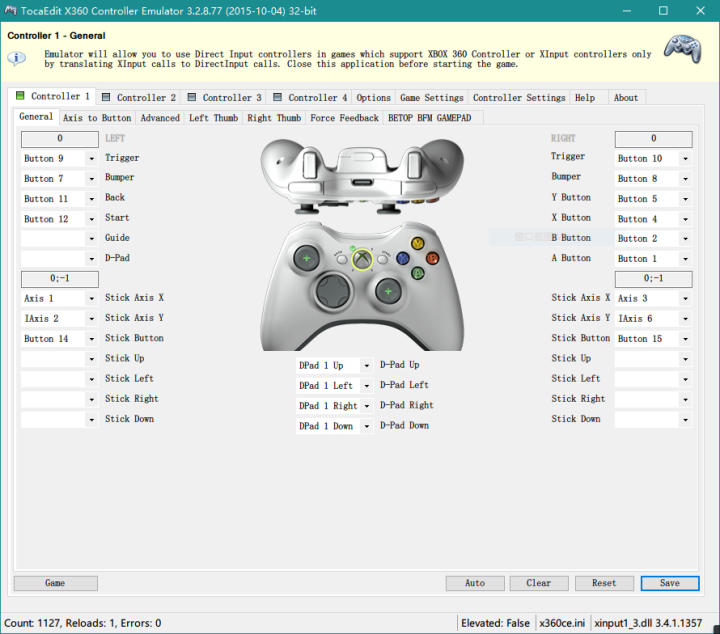Click the green A button on controller image
Screen dimensions: 720x634
[x=417, y=274]
